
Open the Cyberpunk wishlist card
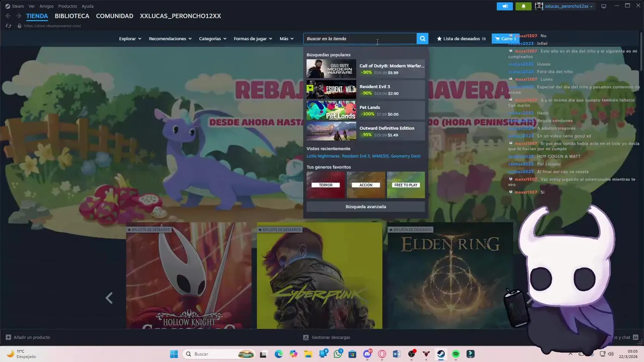[319, 276]
